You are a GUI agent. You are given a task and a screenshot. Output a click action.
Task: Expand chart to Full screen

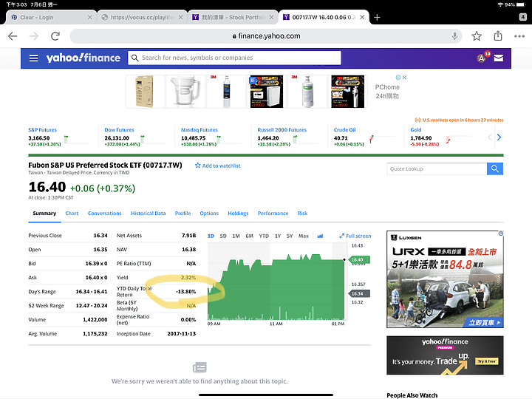(355, 236)
